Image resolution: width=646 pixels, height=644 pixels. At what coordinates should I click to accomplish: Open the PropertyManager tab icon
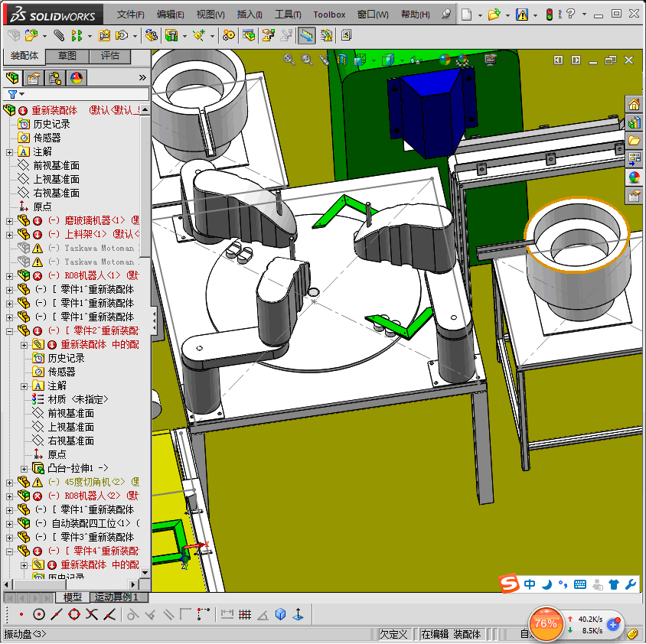(34, 77)
